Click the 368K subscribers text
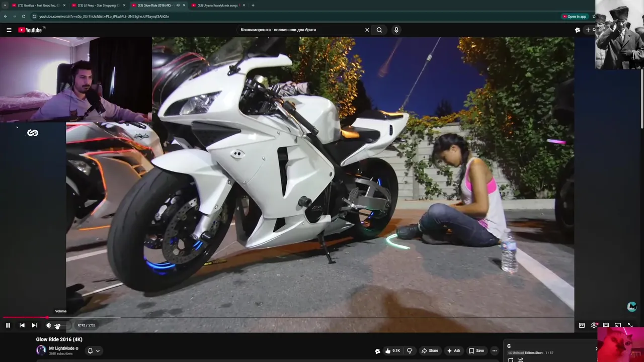 tap(60, 353)
